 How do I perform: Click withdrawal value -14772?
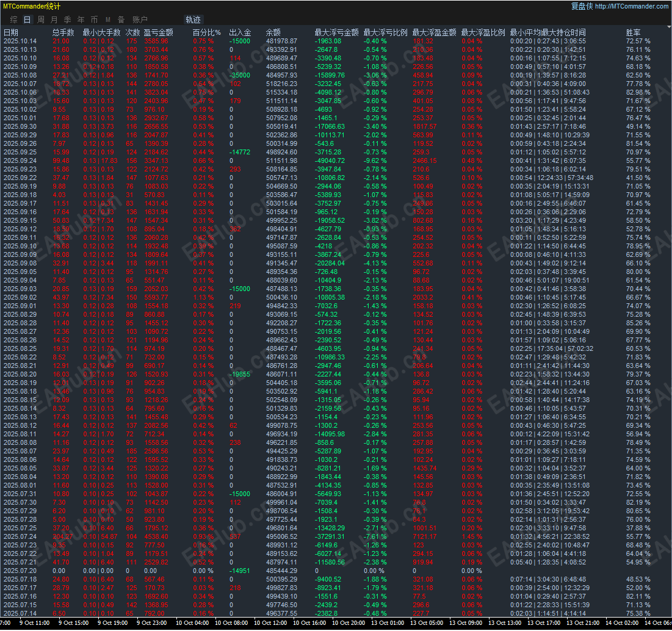[240, 152]
